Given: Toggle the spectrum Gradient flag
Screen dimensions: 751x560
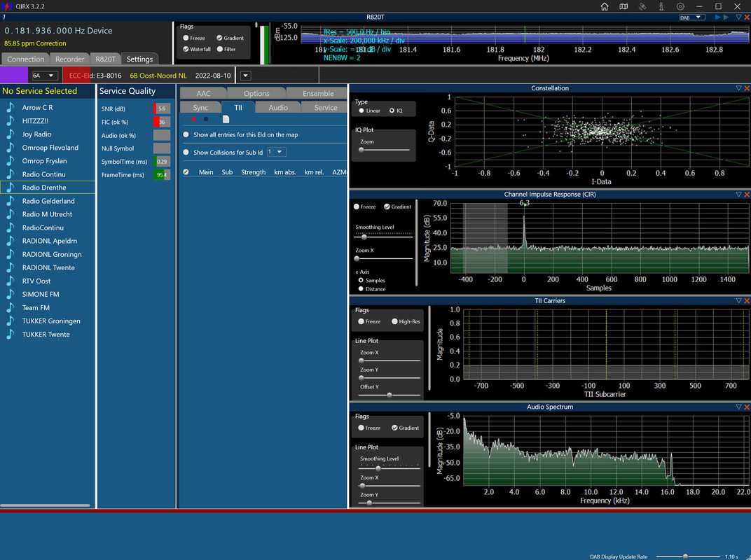Looking at the screenshot, I should [x=219, y=38].
